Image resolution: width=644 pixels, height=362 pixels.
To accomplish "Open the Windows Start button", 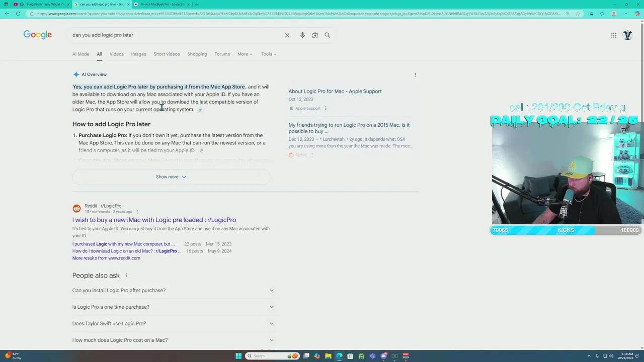I will pos(238,356).
